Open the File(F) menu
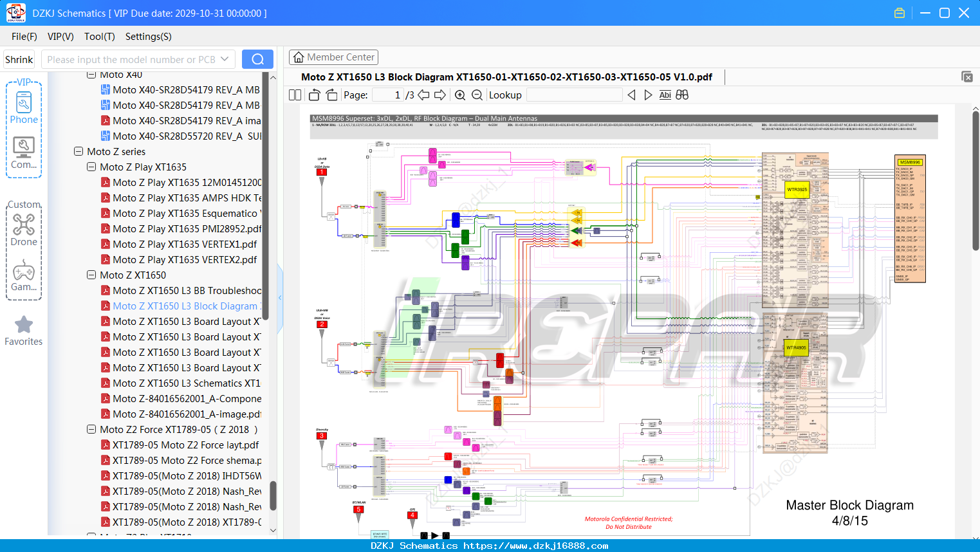The height and width of the screenshot is (552, 980). (x=24, y=37)
